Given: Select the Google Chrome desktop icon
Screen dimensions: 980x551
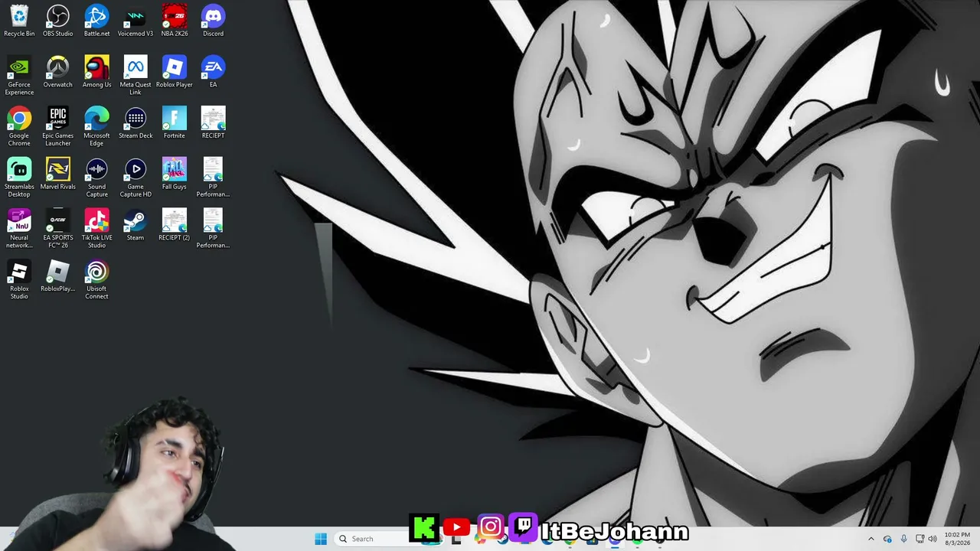Looking at the screenshot, I should pyautogui.click(x=19, y=126).
